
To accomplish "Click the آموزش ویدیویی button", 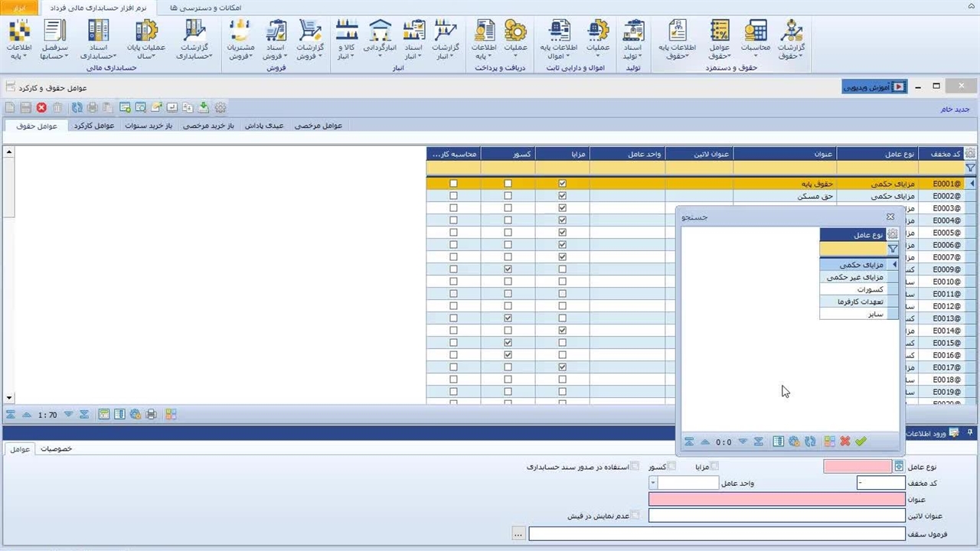I will (x=874, y=86).
